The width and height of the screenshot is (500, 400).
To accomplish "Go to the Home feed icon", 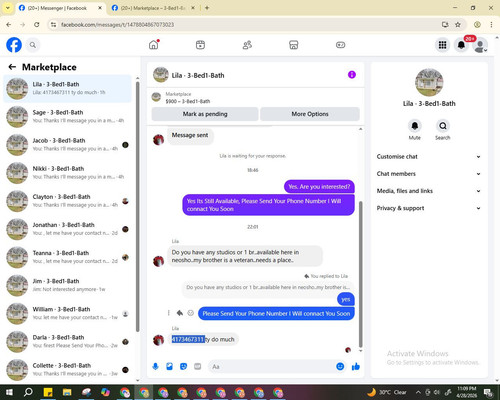I will pyautogui.click(x=154, y=45).
